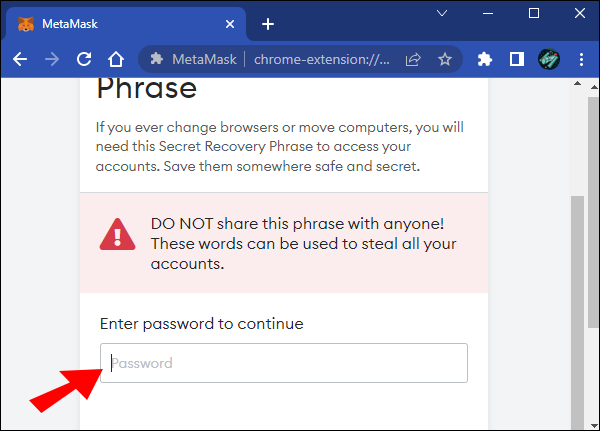Viewport: 600px width, 431px height.
Task: Click the Password input field
Action: point(283,363)
